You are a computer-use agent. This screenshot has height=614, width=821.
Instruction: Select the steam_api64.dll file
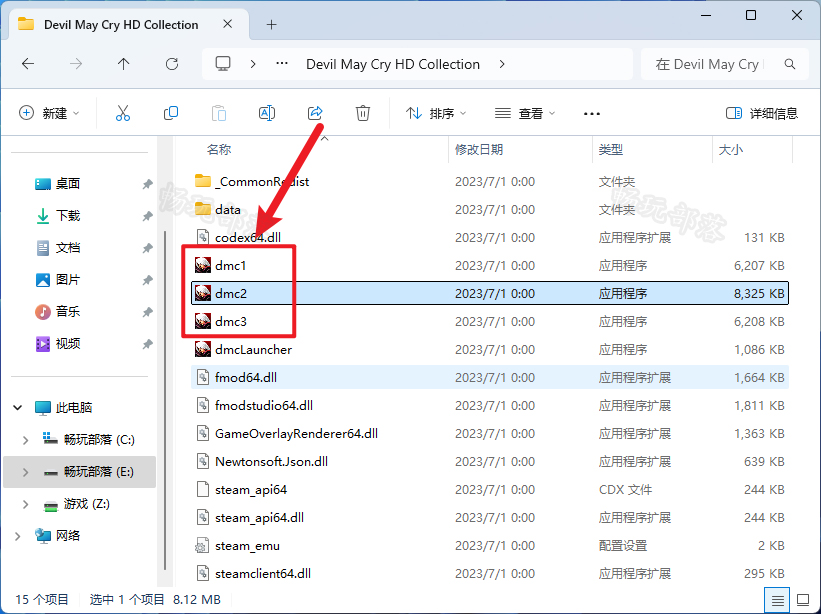point(490,517)
